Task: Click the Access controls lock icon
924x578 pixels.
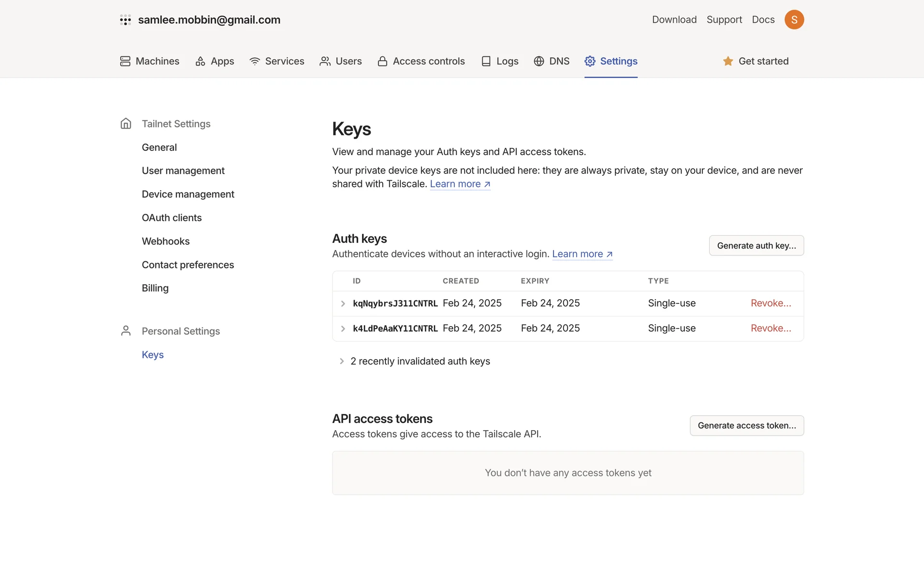Action: click(383, 61)
